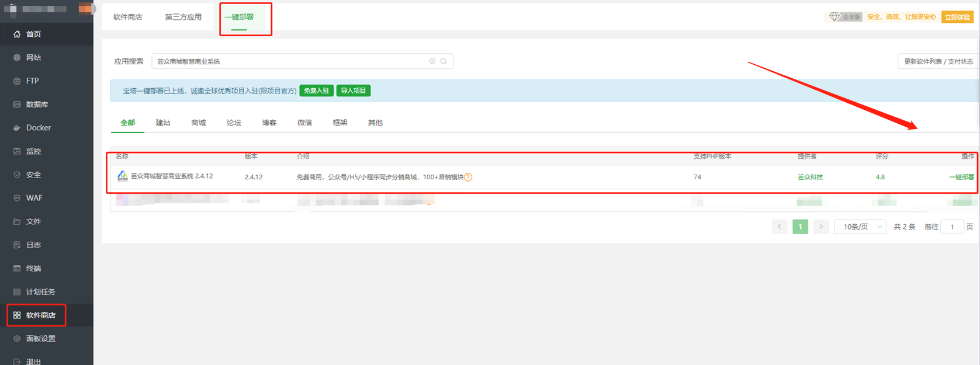980x365 pixels.
Task: Click the 数据库 database icon
Action: [17, 105]
